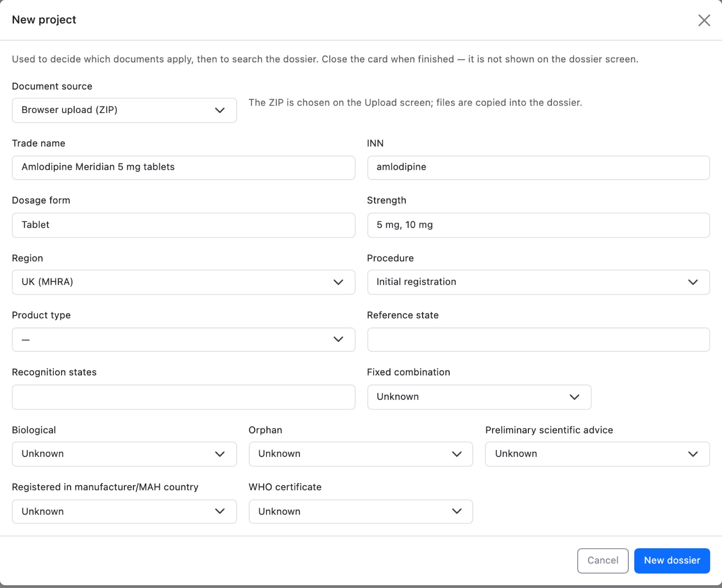Image resolution: width=722 pixels, height=588 pixels.
Task: Select Preliminary scientific advice dropdown
Action: (597, 454)
